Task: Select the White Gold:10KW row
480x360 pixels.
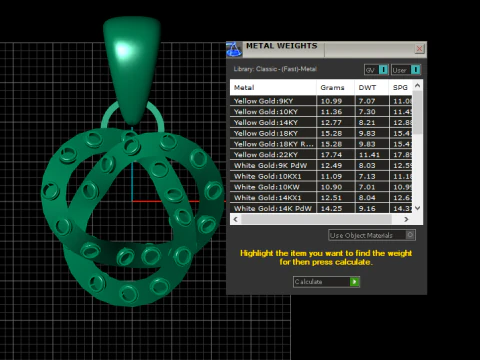Action: click(321, 187)
